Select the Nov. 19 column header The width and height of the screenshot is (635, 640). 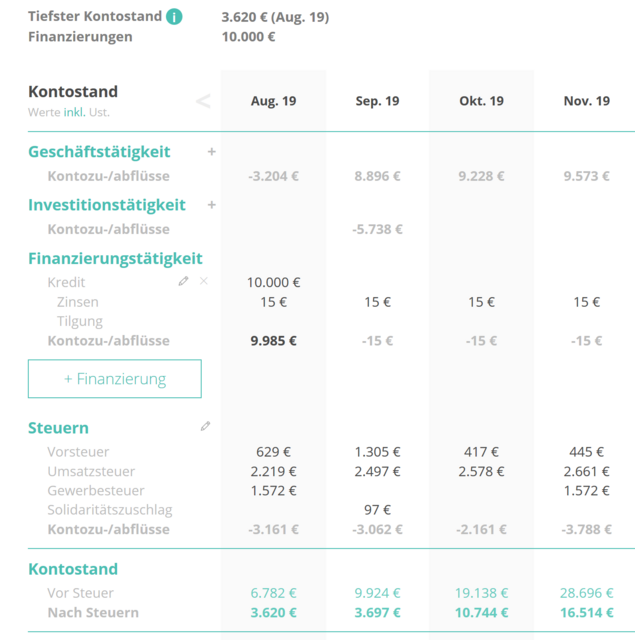tap(586, 101)
